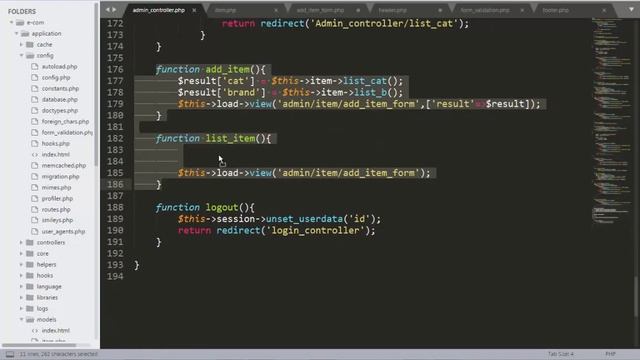Click line number 188 in gutter
The image size is (640, 360).
coord(115,207)
